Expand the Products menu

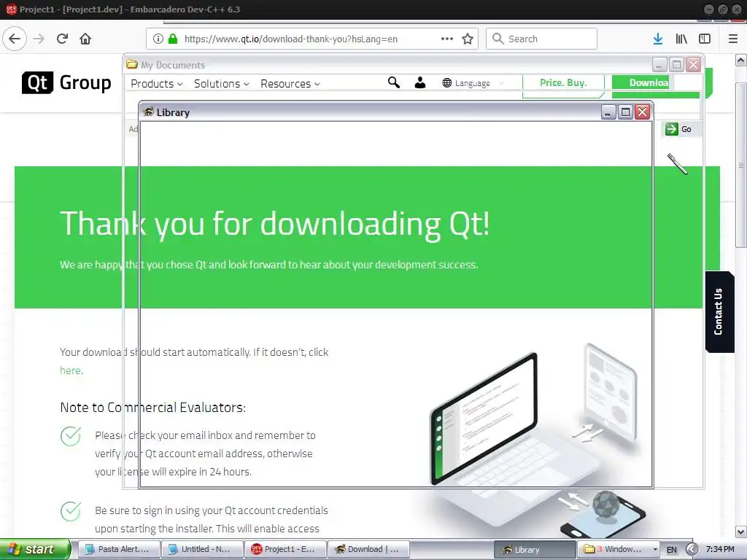(157, 84)
